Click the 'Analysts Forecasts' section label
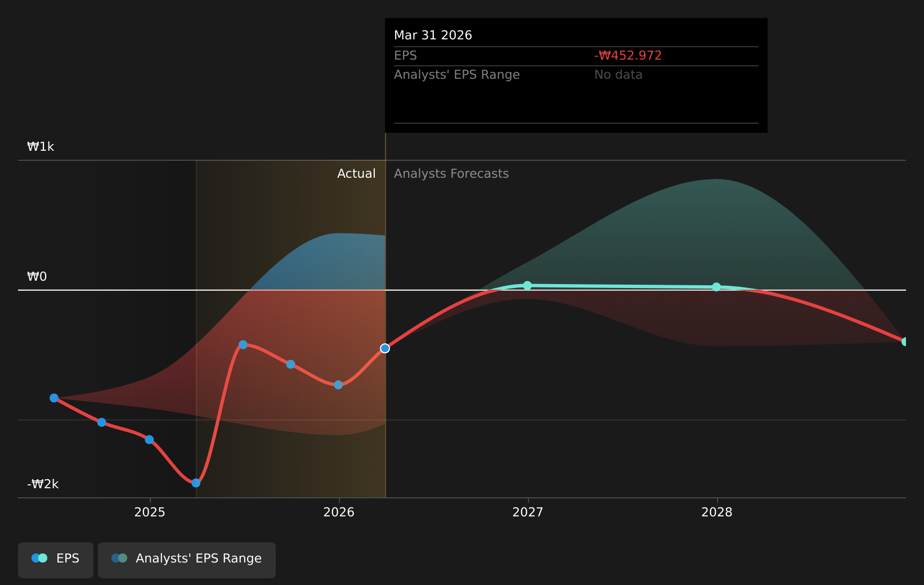This screenshot has width=924, height=585. (x=451, y=174)
